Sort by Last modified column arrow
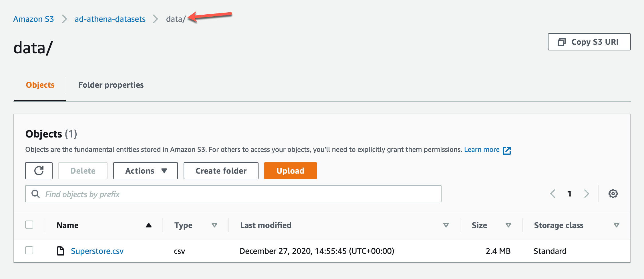The height and width of the screenshot is (279, 644). [446, 225]
